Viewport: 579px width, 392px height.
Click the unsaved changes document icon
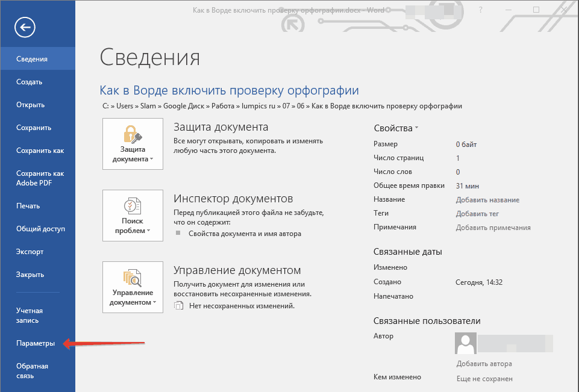178,306
